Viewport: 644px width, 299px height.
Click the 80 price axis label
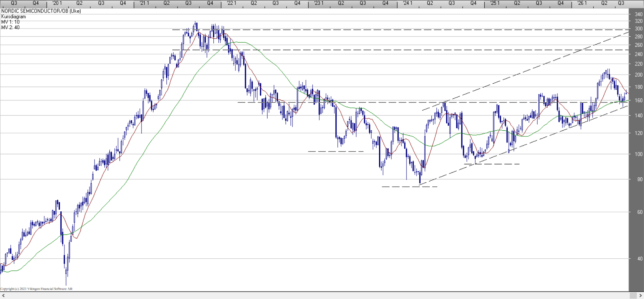tap(640, 179)
